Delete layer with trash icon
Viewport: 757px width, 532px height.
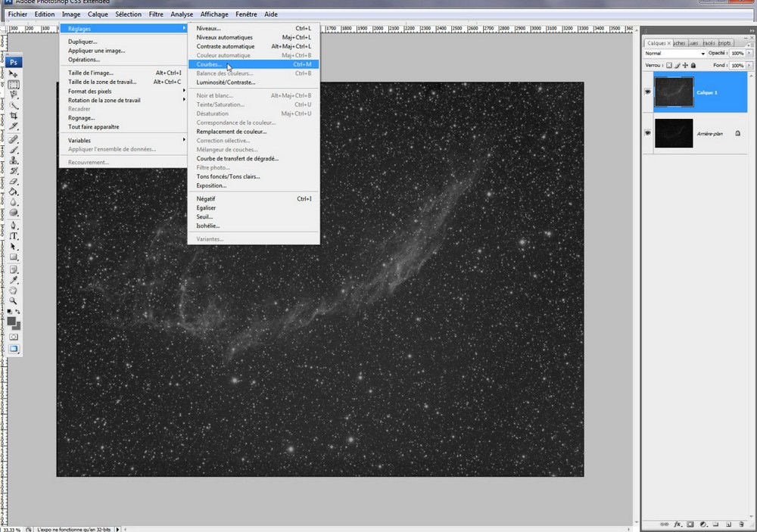(742, 524)
